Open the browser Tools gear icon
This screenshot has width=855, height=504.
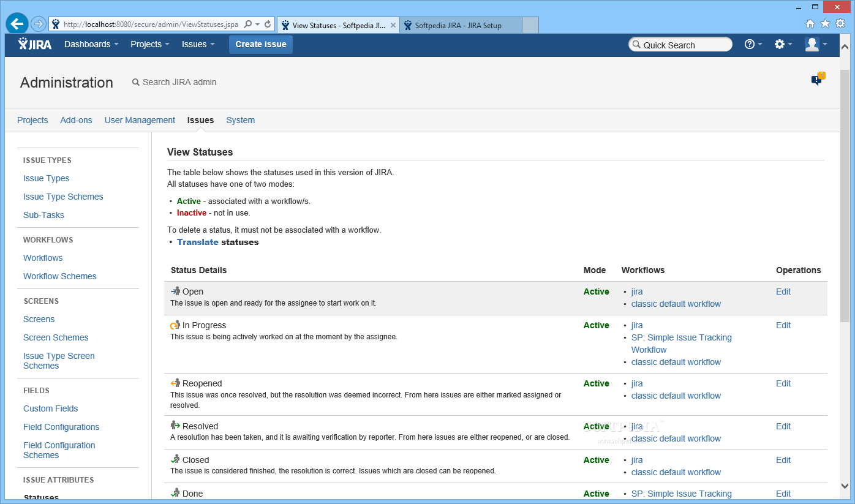click(840, 24)
